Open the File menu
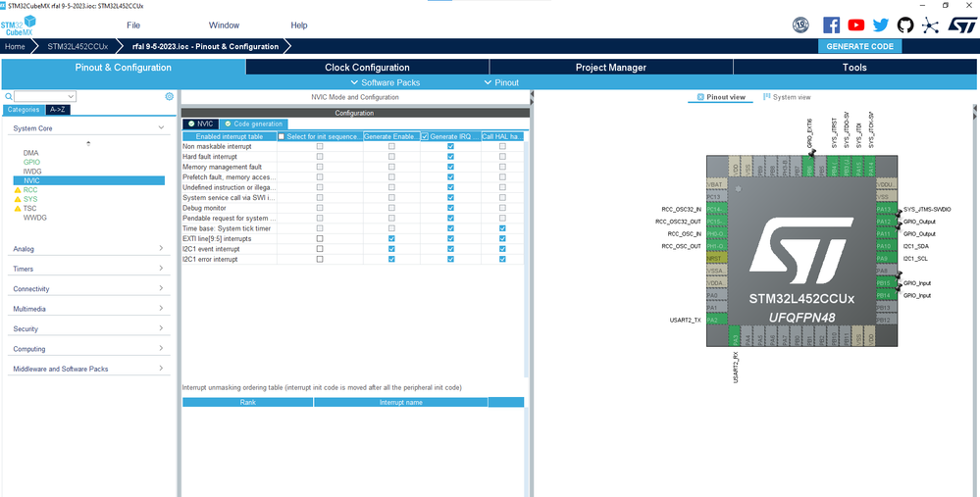This screenshot has height=497, width=980. [133, 25]
